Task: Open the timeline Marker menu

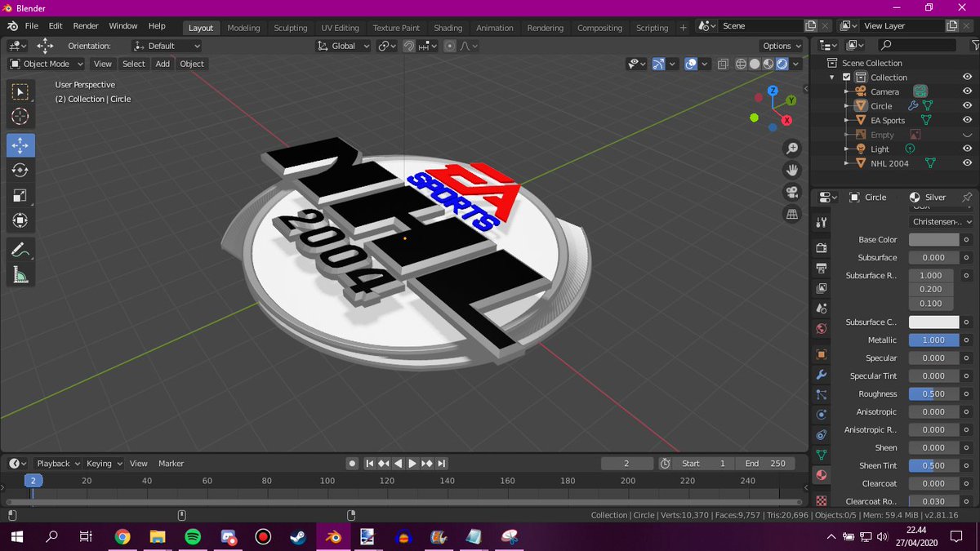Action: [x=171, y=463]
